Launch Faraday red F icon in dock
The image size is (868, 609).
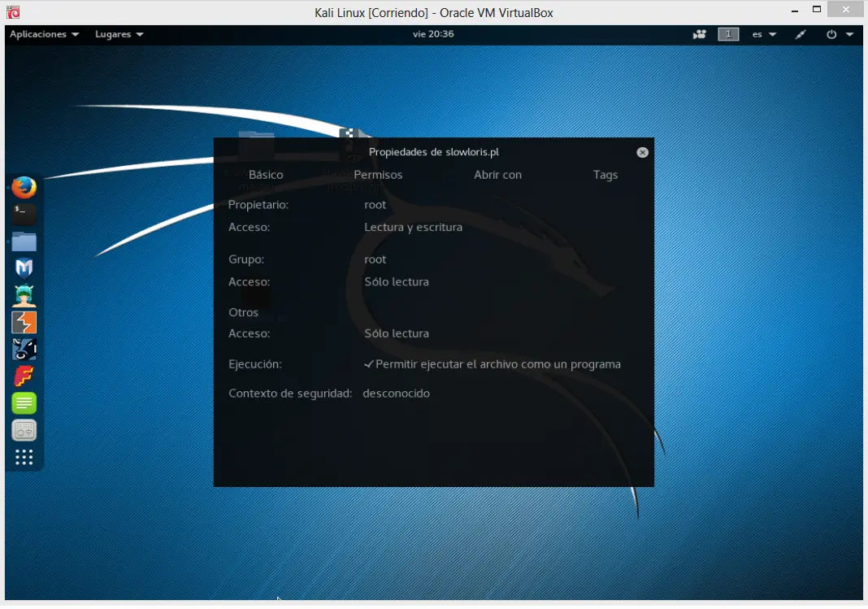[24, 376]
